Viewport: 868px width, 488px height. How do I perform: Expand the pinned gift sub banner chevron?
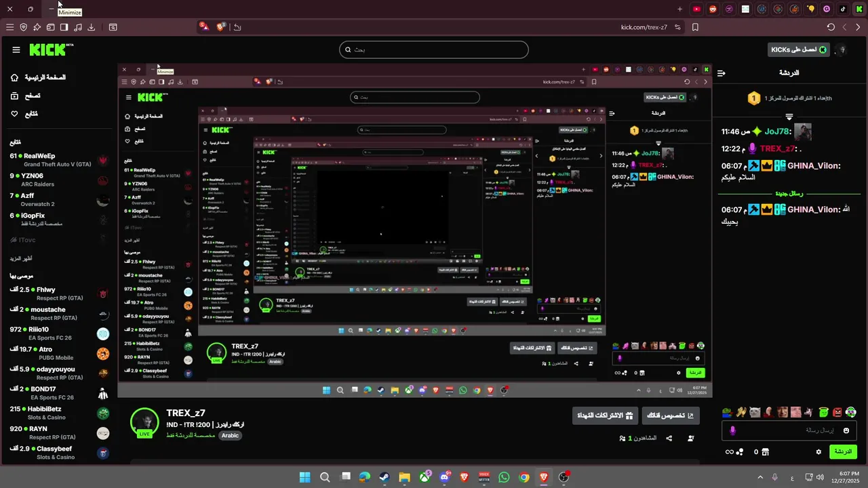click(789, 117)
